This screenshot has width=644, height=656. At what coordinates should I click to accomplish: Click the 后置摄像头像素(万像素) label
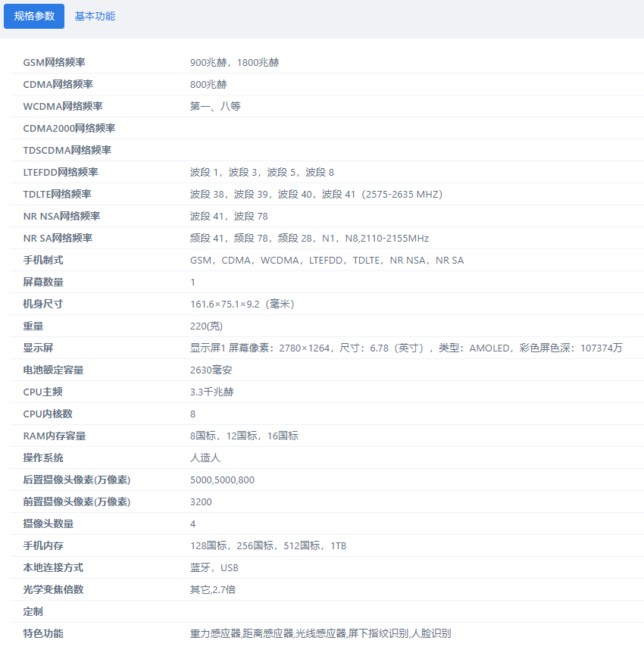pos(77,480)
